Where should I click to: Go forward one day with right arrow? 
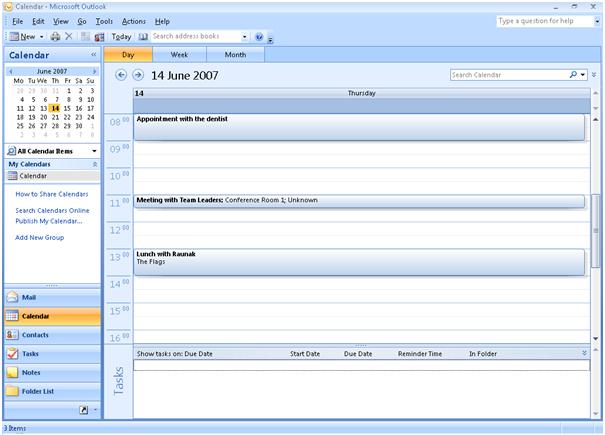[138, 75]
